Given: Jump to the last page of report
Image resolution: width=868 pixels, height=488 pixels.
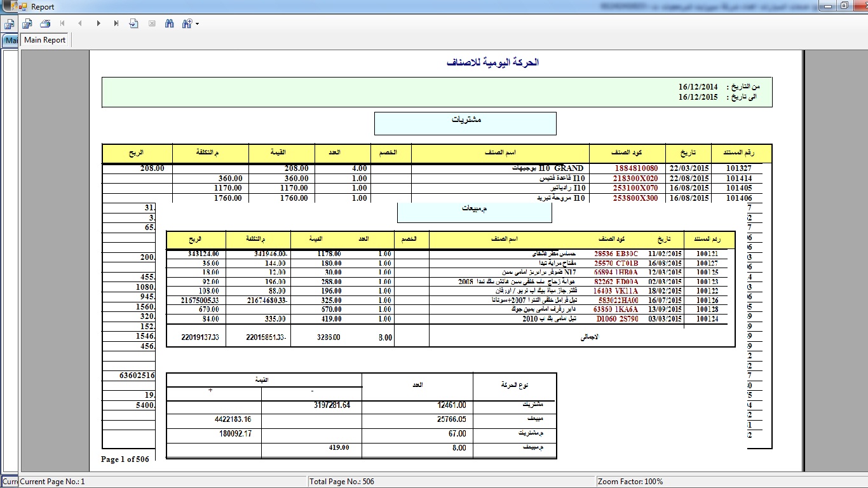Looking at the screenshot, I should coord(116,24).
